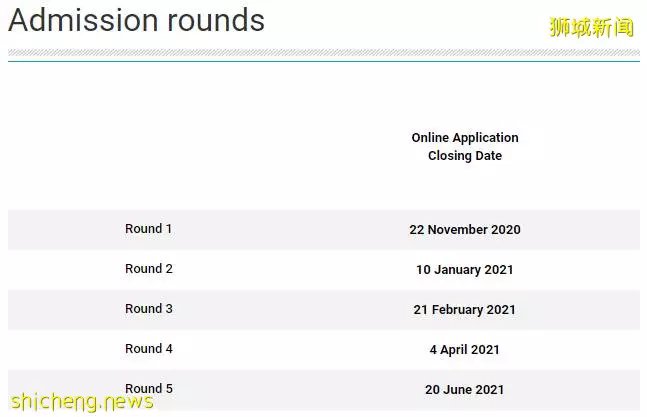Click the 4 April 2021 date
Screen dimensions: 647x417
click(x=465, y=350)
